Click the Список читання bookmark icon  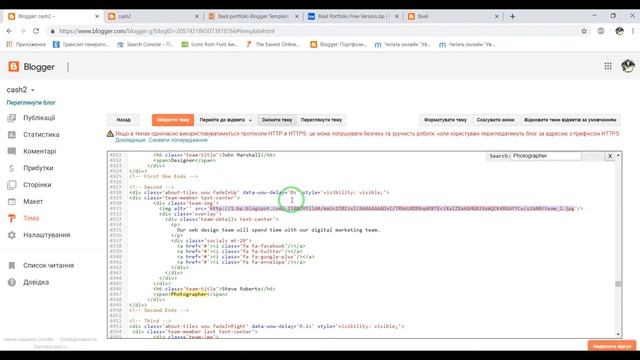[x=12, y=265]
